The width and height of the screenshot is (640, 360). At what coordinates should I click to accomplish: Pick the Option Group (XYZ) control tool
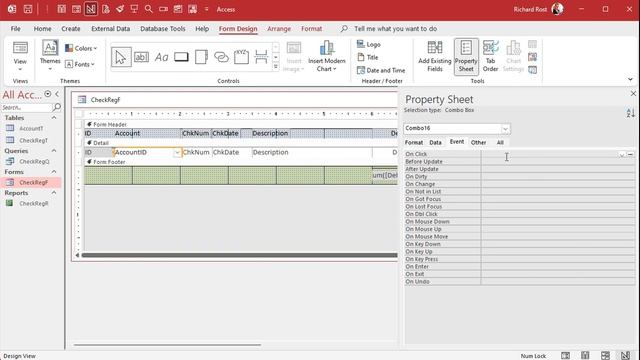(x=241, y=57)
